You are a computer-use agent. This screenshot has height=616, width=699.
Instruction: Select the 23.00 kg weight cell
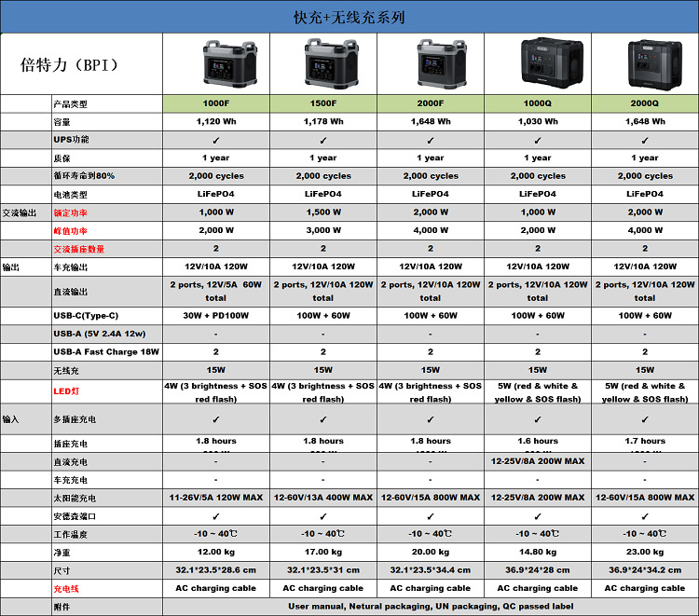click(645, 552)
